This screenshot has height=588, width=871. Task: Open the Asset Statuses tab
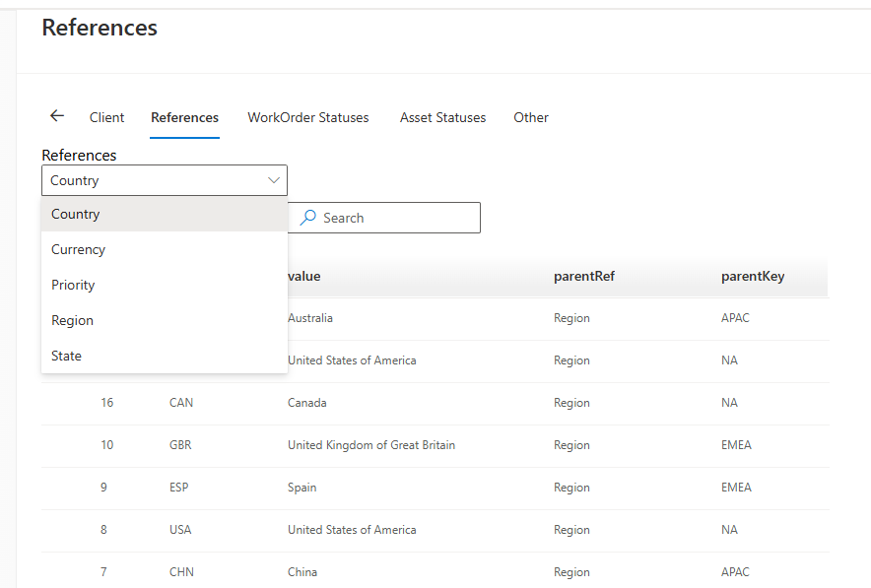point(442,118)
